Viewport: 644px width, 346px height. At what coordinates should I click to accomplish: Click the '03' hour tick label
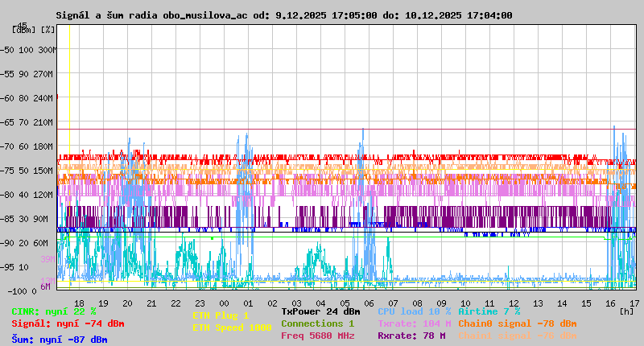click(x=296, y=303)
